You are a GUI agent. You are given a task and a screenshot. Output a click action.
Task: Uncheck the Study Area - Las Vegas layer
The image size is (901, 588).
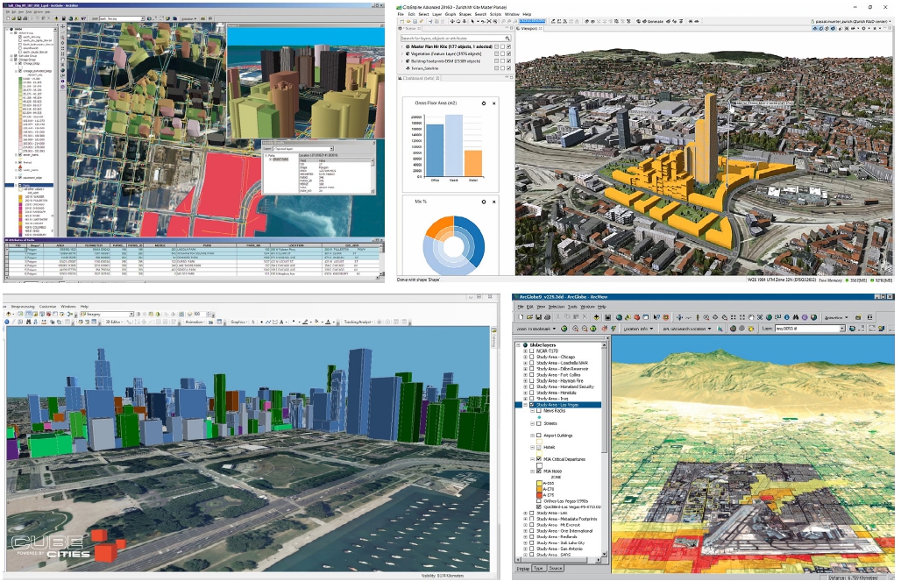click(531, 405)
